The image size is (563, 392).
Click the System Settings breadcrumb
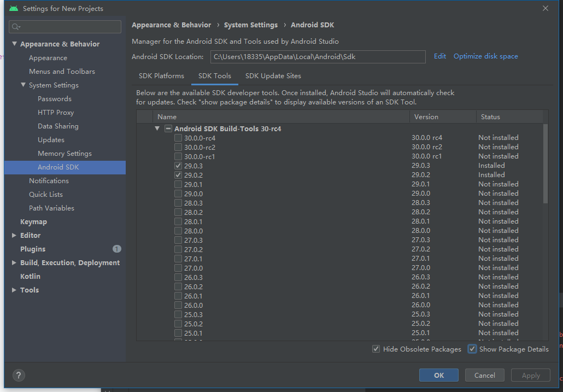point(251,25)
